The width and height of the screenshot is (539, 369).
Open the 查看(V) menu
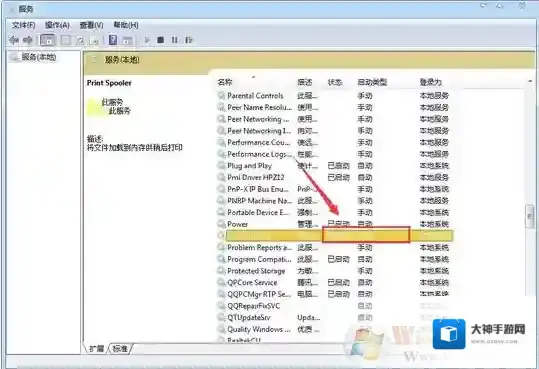(x=91, y=25)
